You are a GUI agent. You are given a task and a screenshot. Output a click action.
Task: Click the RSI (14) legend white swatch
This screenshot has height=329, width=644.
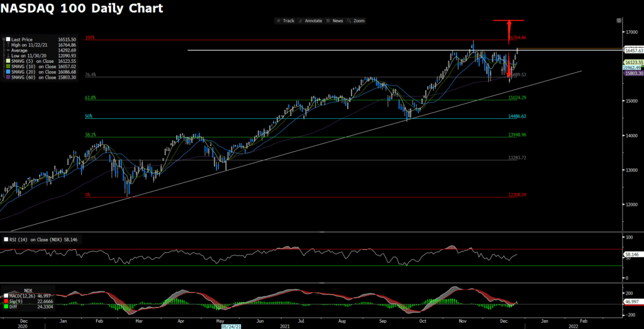[x=6, y=239]
